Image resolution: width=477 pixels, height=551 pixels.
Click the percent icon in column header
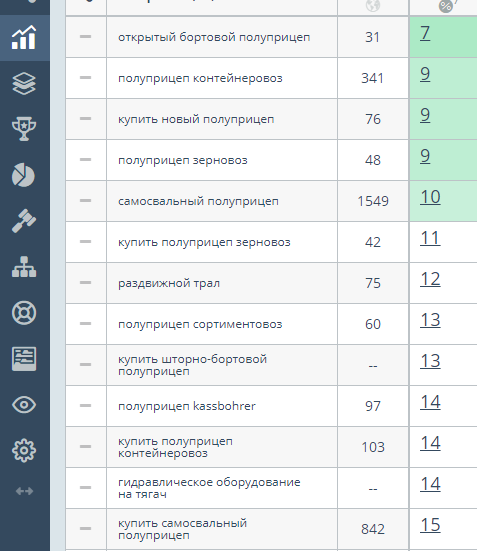pos(446,6)
